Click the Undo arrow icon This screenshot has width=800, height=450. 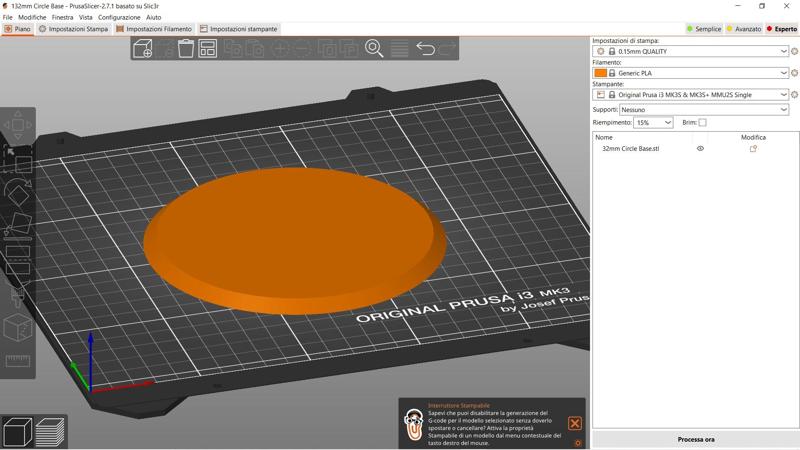pyautogui.click(x=425, y=49)
